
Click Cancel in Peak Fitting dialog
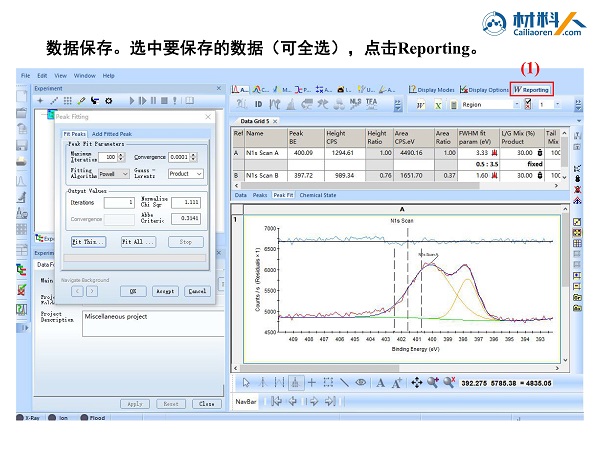[x=197, y=291]
